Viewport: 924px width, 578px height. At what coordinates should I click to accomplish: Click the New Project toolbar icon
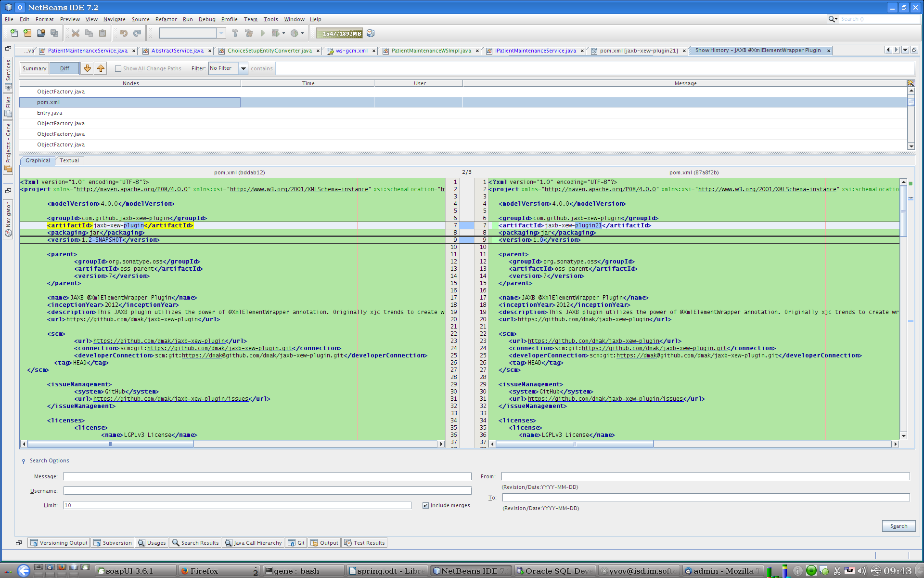pyautogui.click(x=27, y=33)
